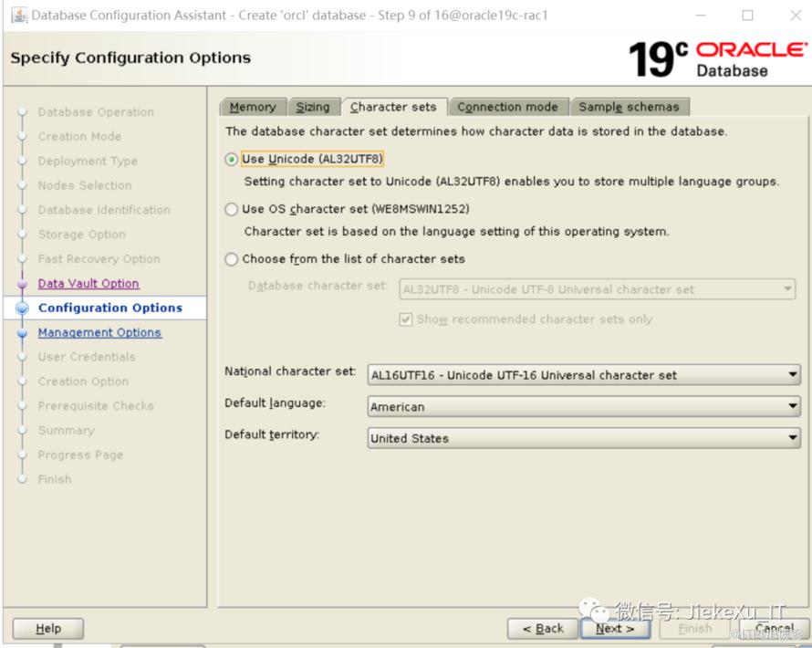Maximize the Database Configuration Assistant window
Image resolution: width=812 pixels, height=648 pixels.
coord(748,16)
